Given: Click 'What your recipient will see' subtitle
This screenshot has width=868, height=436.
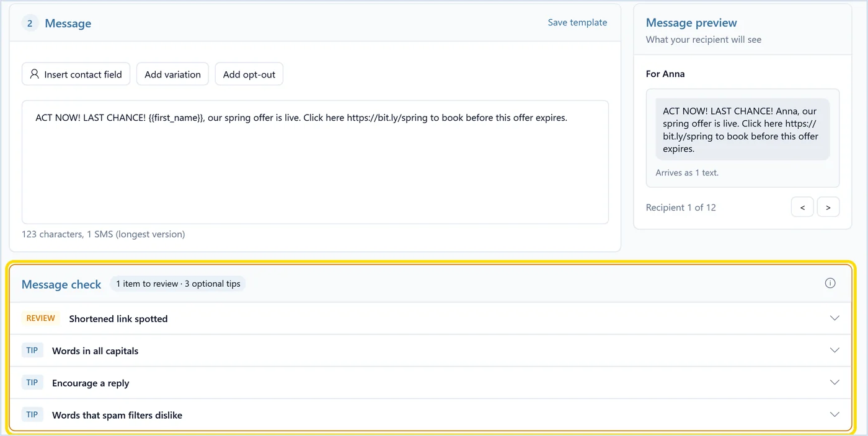Looking at the screenshot, I should click(x=704, y=40).
